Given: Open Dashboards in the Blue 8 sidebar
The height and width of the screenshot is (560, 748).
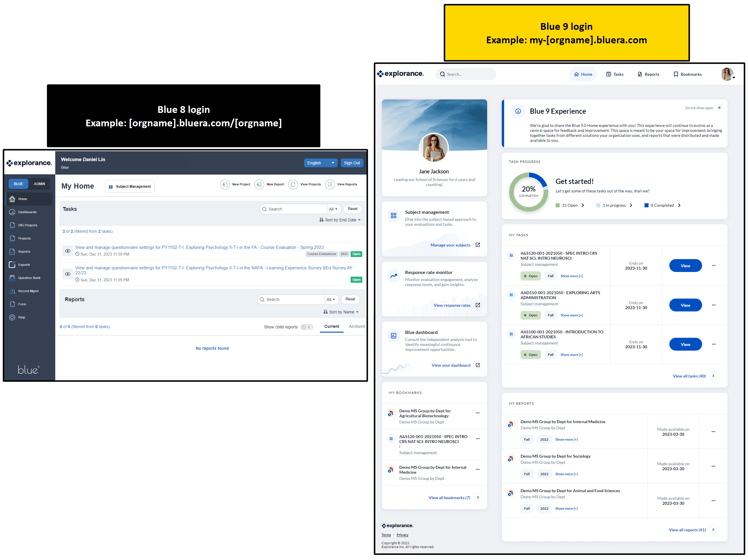Looking at the screenshot, I should coord(27,212).
